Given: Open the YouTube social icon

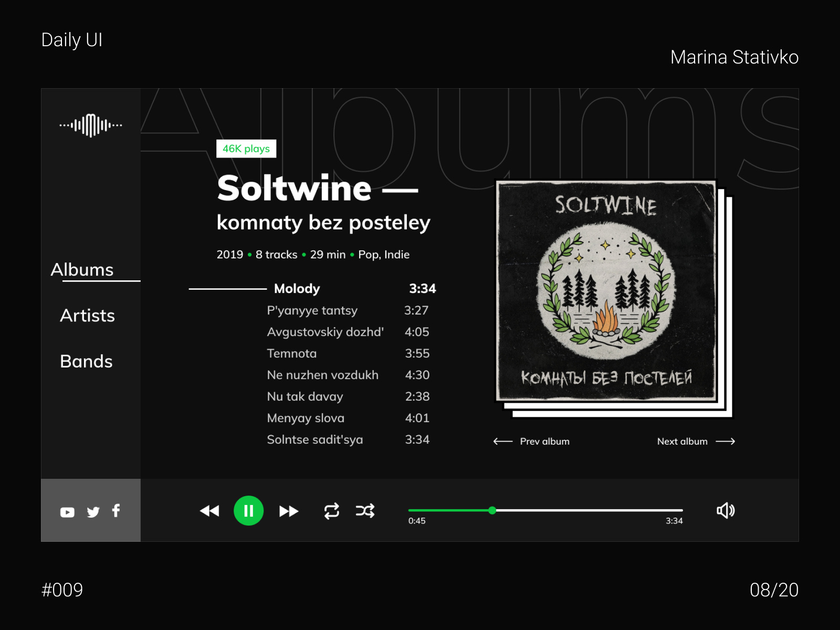Looking at the screenshot, I should coord(67,512).
